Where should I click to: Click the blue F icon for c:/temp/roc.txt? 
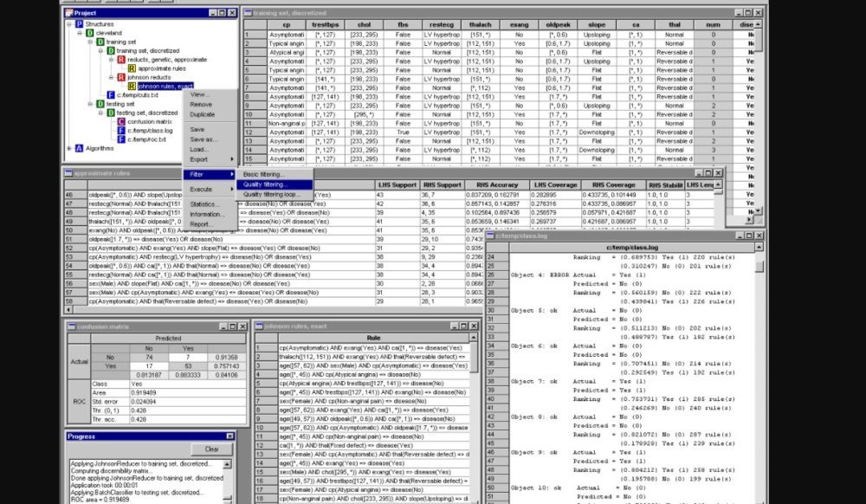pyautogui.click(x=120, y=139)
